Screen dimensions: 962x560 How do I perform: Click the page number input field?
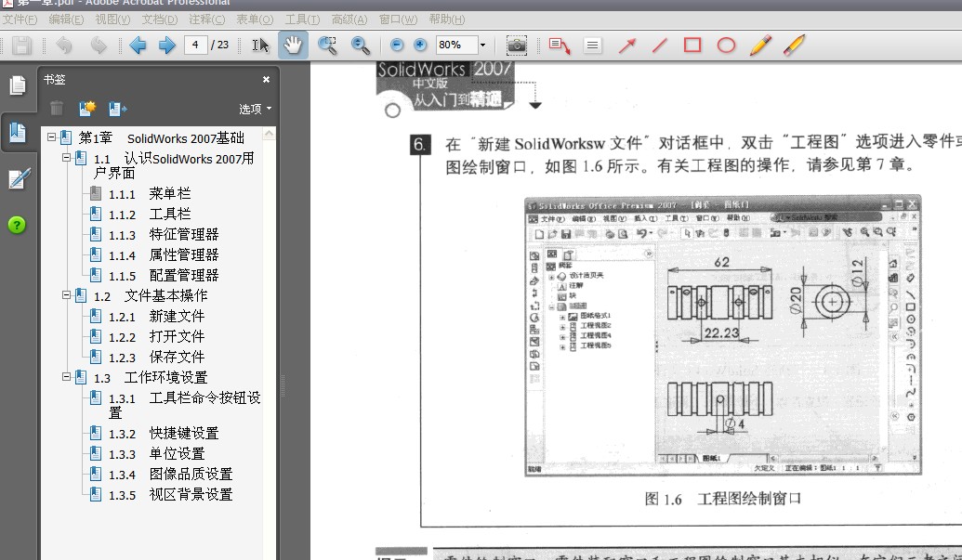[x=195, y=45]
